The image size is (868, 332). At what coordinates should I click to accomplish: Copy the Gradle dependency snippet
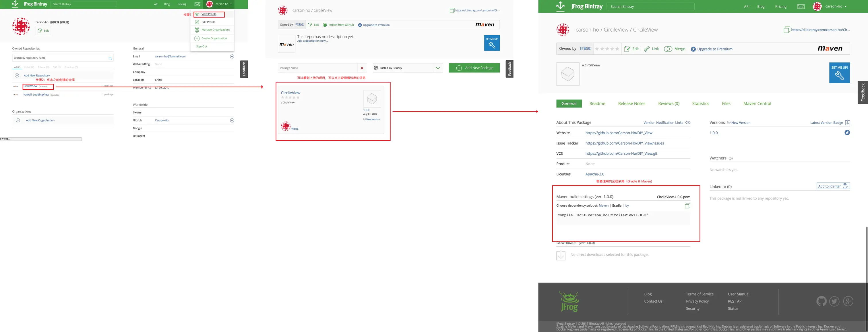click(x=687, y=206)
